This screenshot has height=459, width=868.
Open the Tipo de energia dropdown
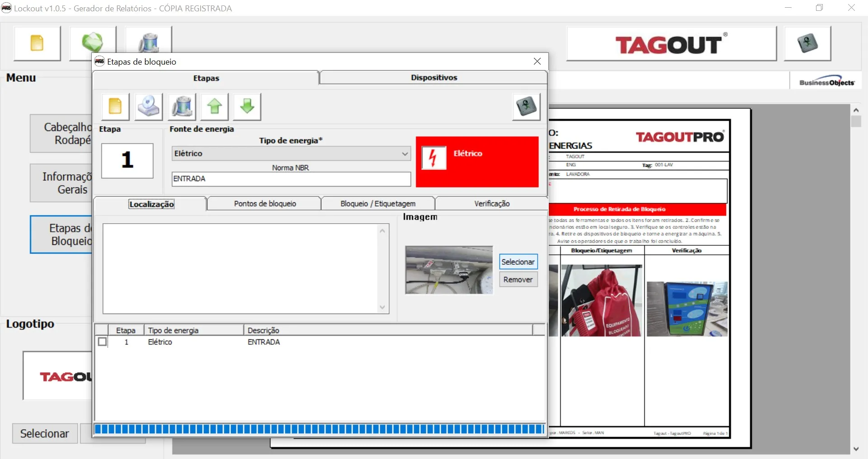pos(405,154)
